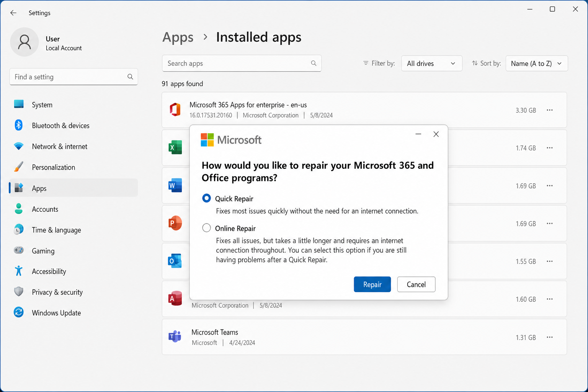Close the Microsoft repair dialog
Viewport: 588px width, 392px height.
pyautogui.click(x=436, y=134)
